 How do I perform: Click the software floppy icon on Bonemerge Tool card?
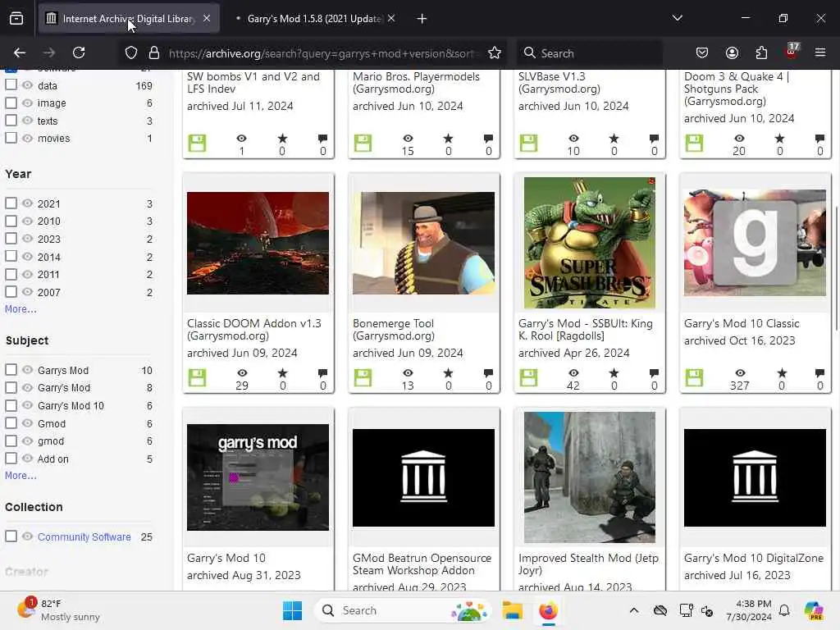[x=363, y=377]
